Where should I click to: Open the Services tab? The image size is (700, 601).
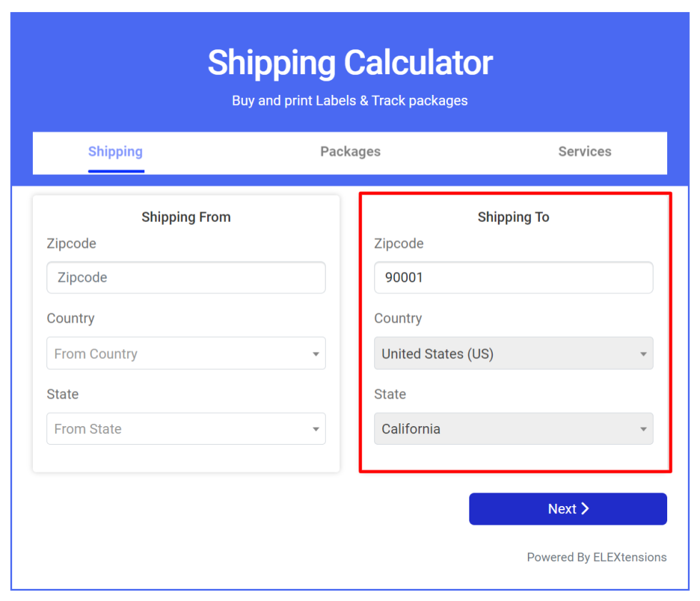pyautogui.click(x=585, y=152)
